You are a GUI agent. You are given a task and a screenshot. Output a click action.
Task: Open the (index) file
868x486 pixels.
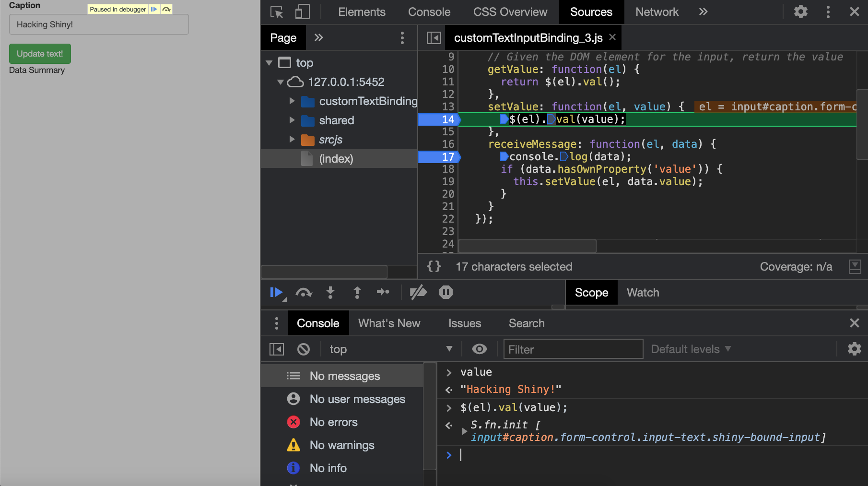tap(336, 159)
